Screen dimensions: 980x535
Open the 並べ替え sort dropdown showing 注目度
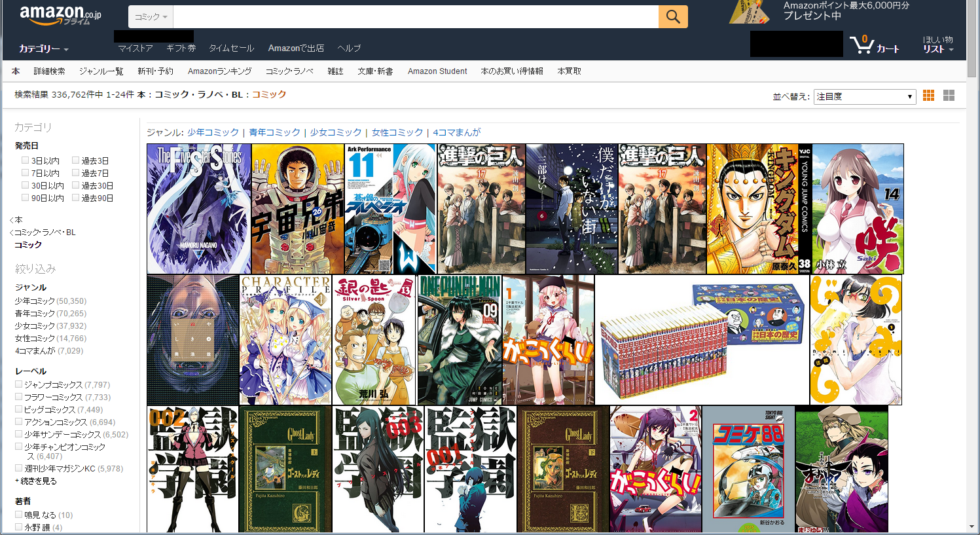click(864, 96)
